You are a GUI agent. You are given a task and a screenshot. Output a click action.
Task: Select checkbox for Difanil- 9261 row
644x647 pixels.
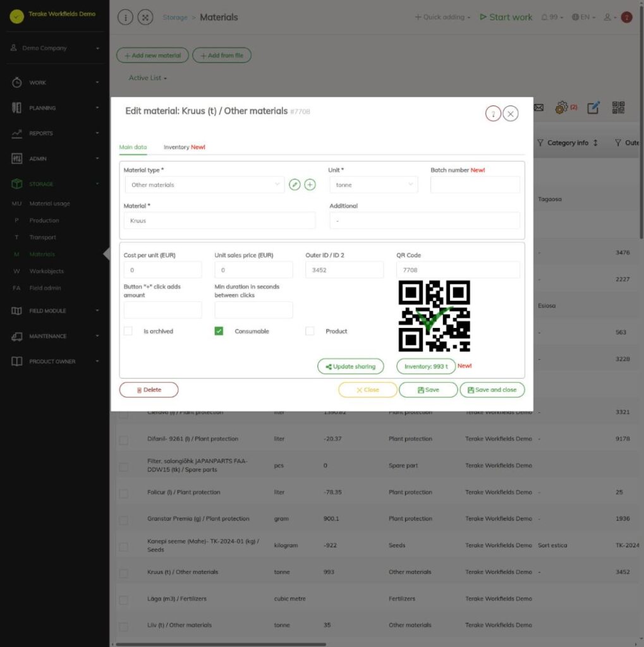click(x=123, y=440)
